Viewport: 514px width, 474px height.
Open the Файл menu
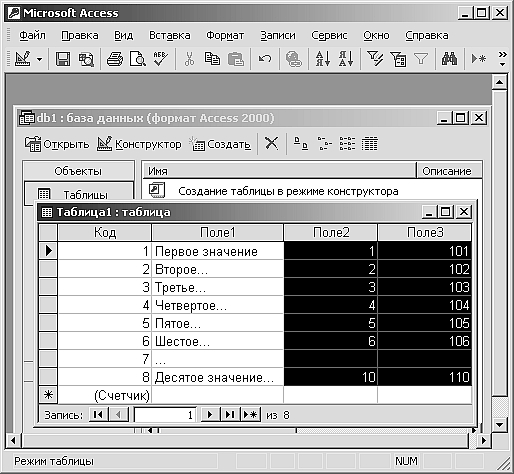pos(32,35)
